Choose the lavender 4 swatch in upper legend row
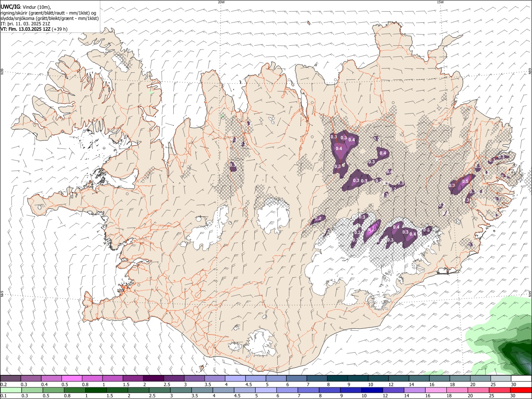Viewport: 532px width, 399px height. 234,378
